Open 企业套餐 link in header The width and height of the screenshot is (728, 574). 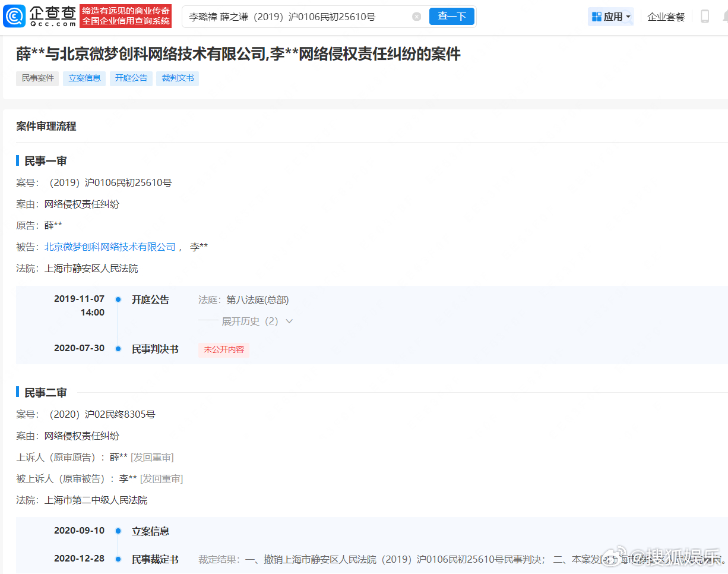point(666,17)
